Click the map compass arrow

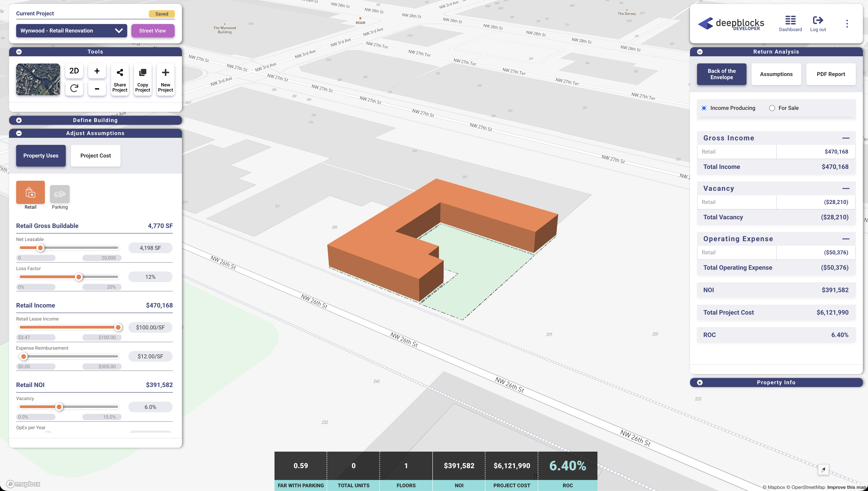tap(823, 469)
